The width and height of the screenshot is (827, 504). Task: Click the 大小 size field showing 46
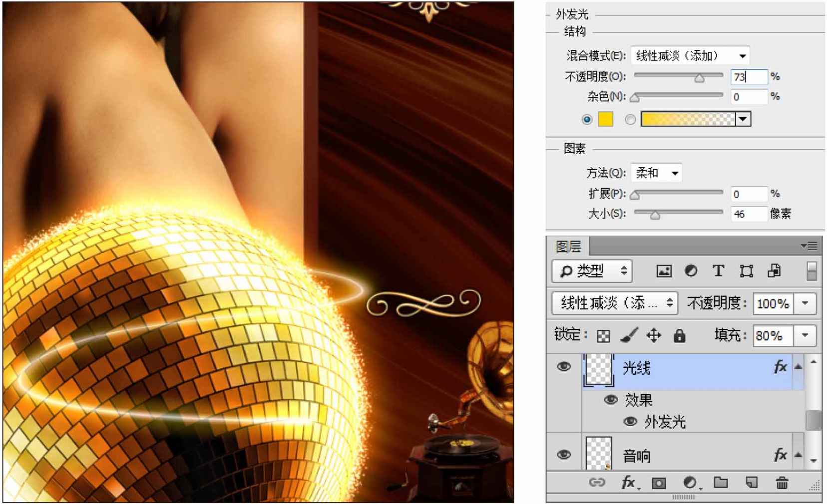749,214
